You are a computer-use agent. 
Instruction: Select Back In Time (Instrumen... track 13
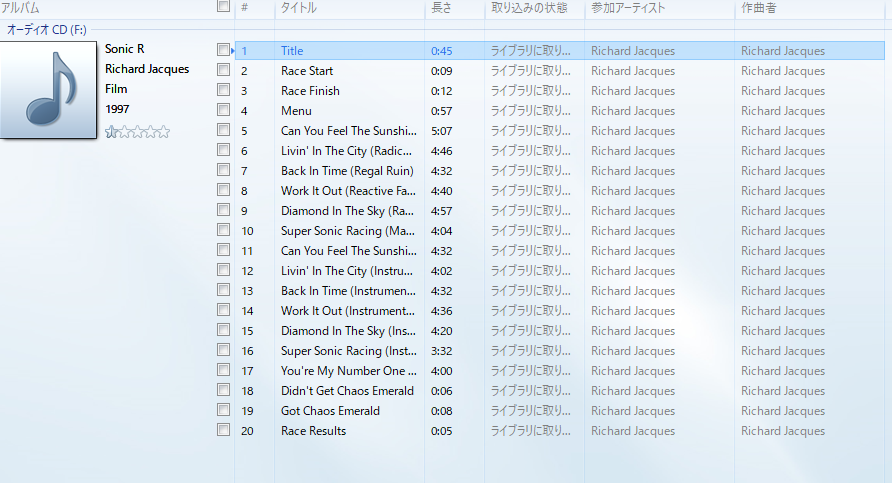(348, 291)
